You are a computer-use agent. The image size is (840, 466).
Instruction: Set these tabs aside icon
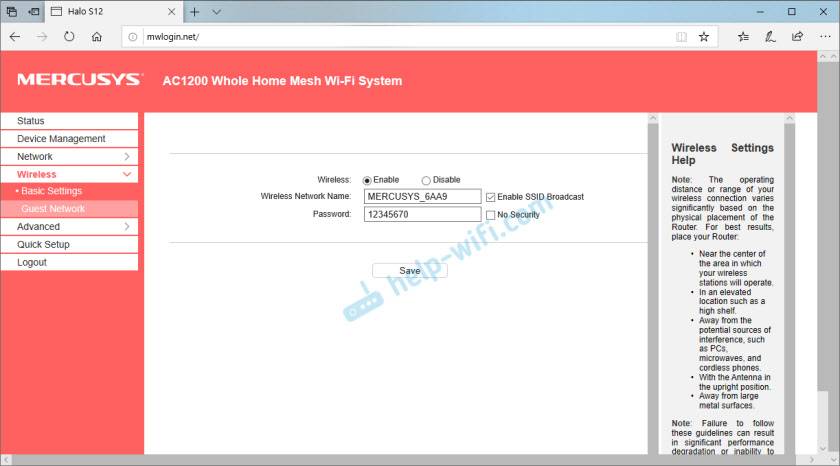[x=34, y=11]
